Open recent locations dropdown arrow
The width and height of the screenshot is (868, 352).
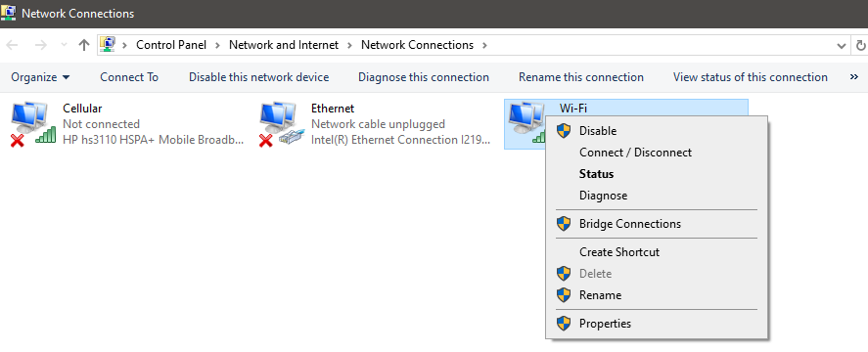(x=65, y=45)
